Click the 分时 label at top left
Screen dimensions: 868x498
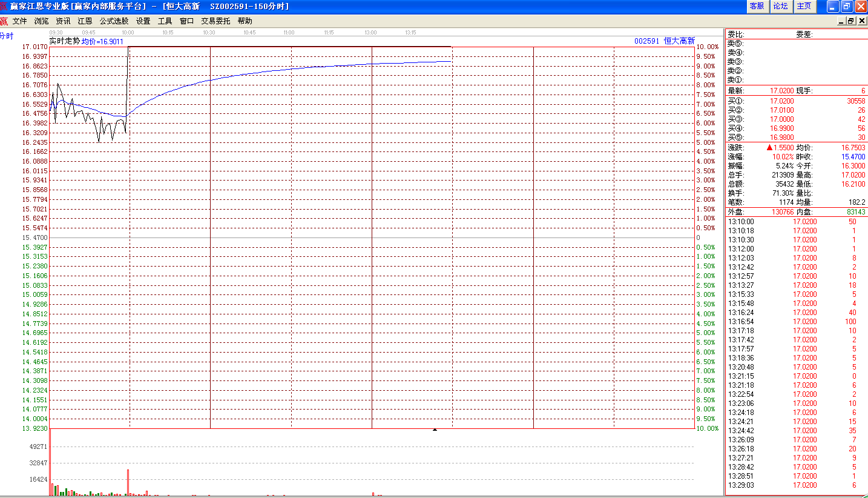7,36
